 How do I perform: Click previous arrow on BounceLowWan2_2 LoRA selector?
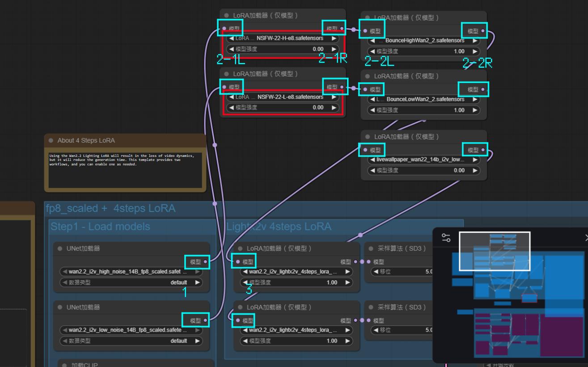tap(371, 99)
